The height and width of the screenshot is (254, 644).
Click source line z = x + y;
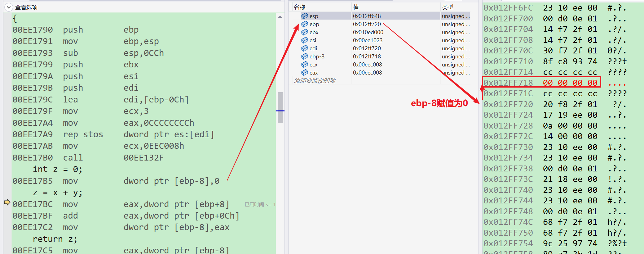58,193
